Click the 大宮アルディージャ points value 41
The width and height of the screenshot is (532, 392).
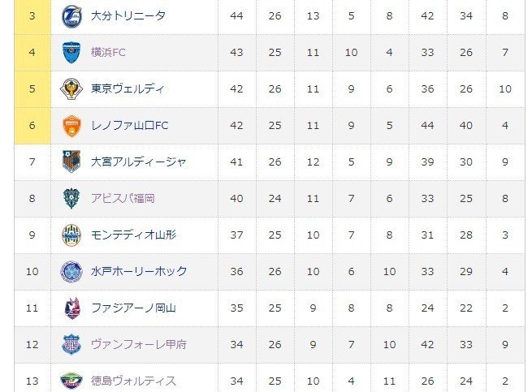[236, 162]
